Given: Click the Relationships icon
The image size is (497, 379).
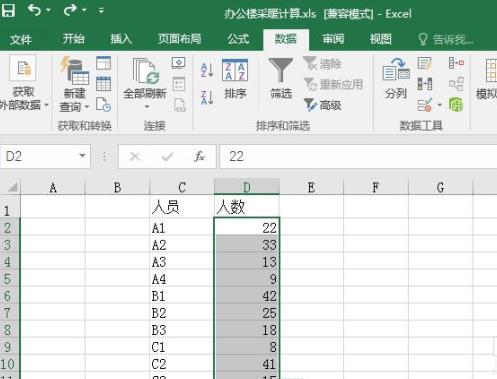Looking at the screenshot, I should (x=456, y=84).
